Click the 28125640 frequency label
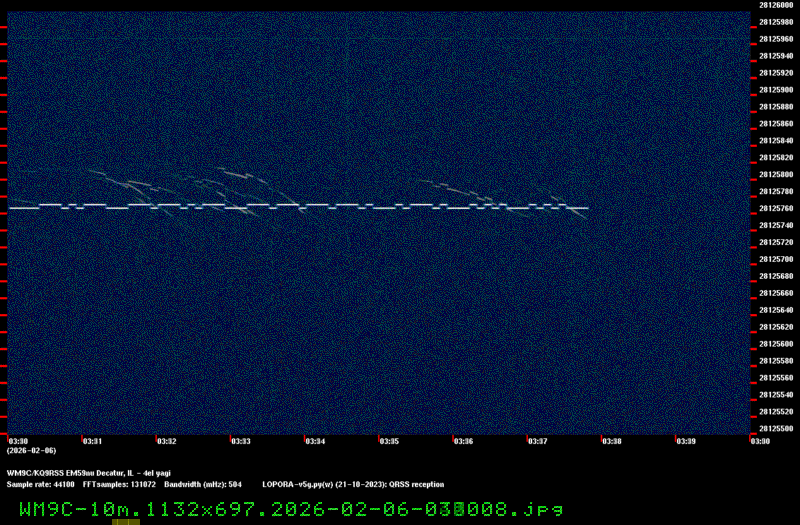Screen dimensions: 800x525 [x=776, y=310]
